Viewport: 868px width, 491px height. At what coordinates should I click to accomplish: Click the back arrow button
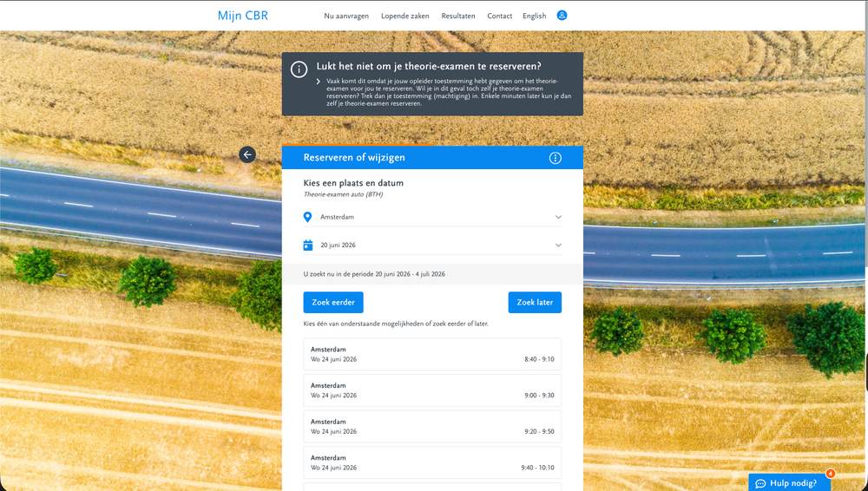pyautogui.click(x=247, y=154)
